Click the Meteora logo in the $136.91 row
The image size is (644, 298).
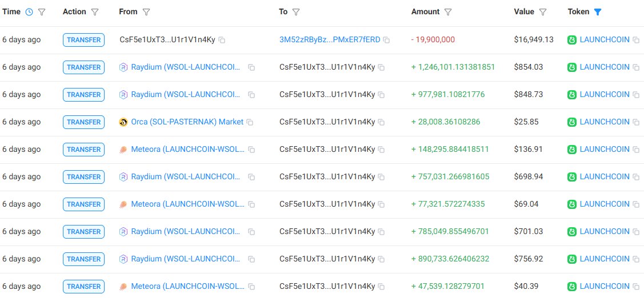click(x=123, y=150)
